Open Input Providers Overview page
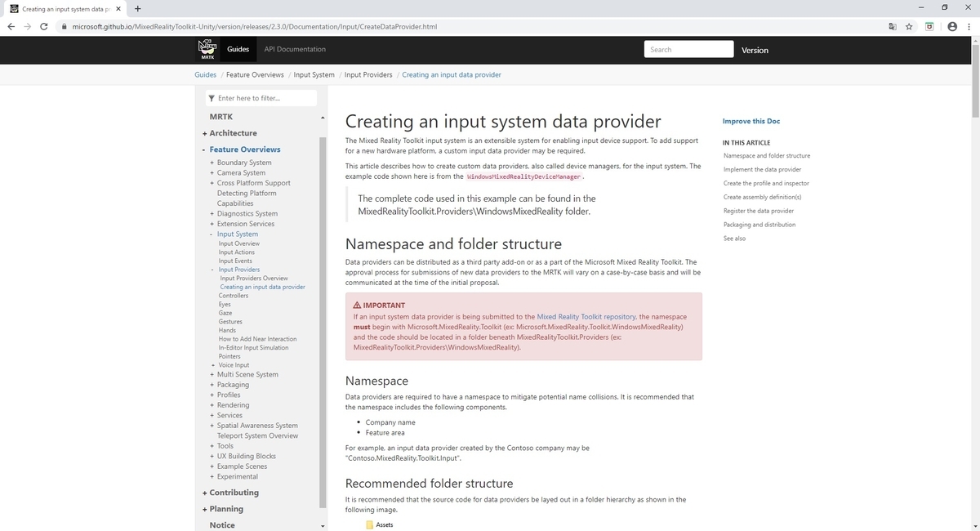Screen dimensions: 980x531 click(x=254, y=278)
